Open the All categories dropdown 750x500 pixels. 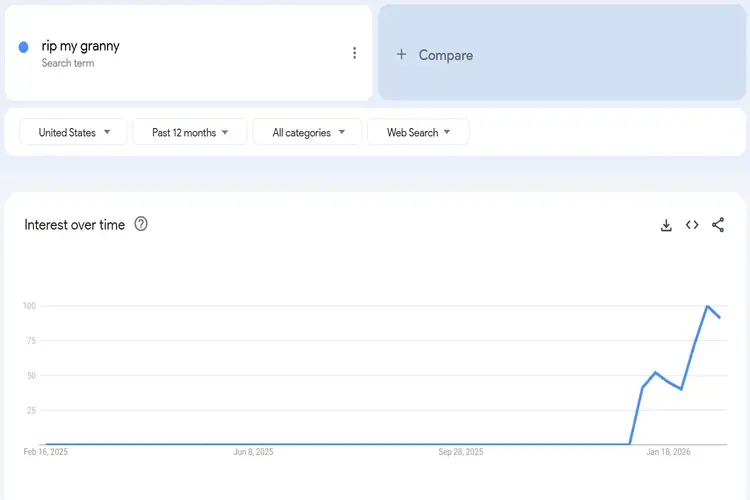(x=307, y=132)
